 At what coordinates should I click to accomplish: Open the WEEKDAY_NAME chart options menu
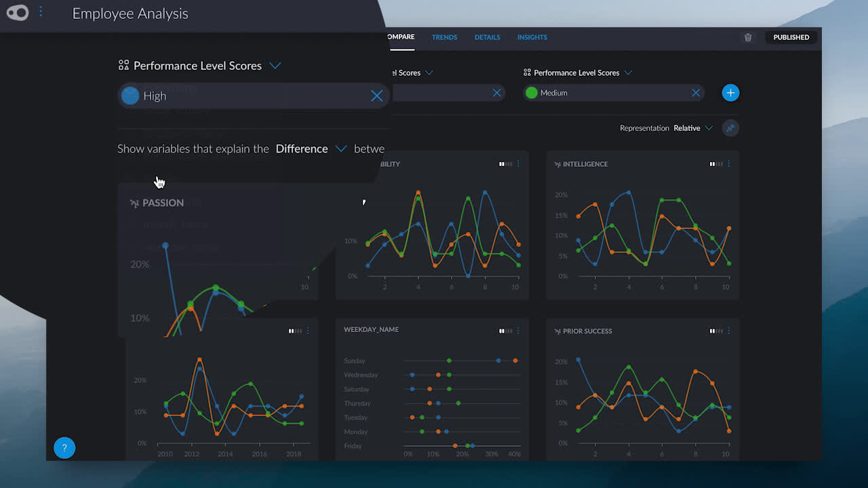coord(517,331)
